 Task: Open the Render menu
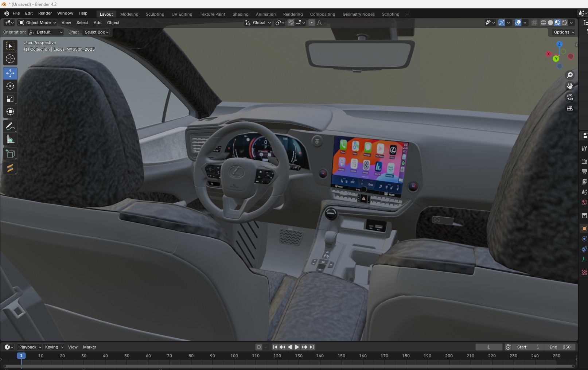(45, 13)
